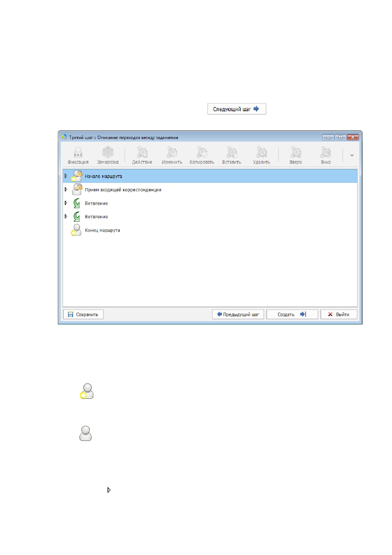
Task: Click the Вставить toolbar icon
Action: point(232,152)
